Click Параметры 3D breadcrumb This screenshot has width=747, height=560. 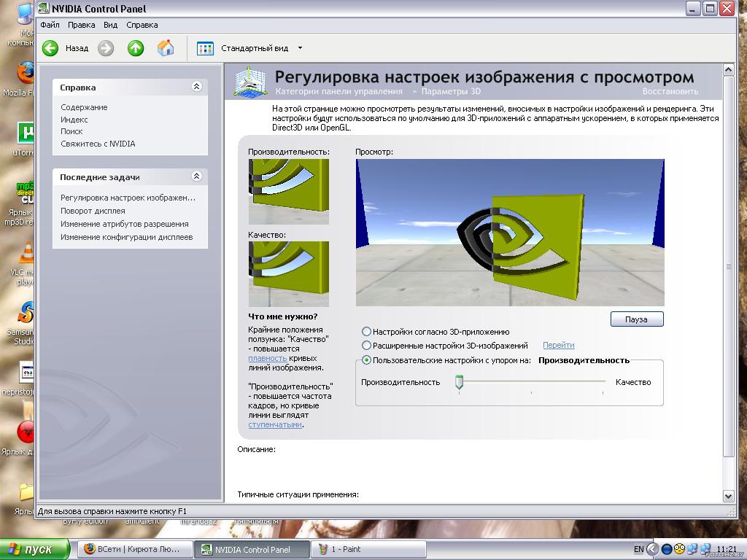(451, 91)
